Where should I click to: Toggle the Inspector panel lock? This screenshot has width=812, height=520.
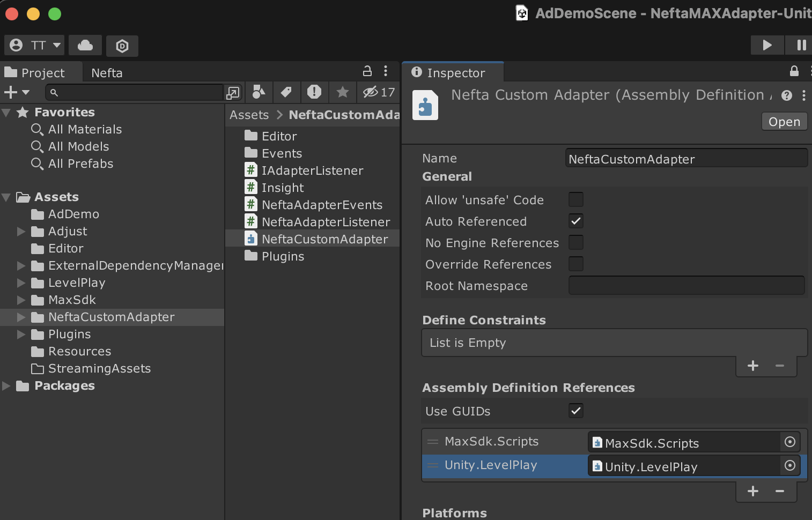click(794, 71)
